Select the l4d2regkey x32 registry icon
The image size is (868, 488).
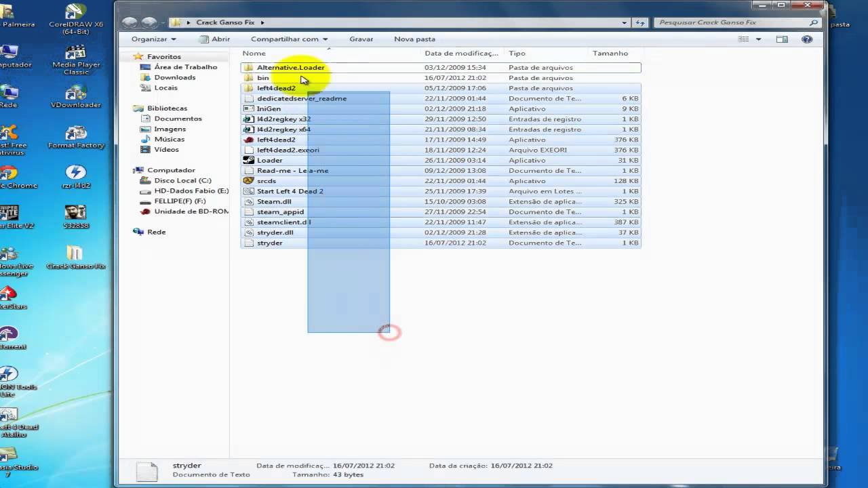point(248,119)
